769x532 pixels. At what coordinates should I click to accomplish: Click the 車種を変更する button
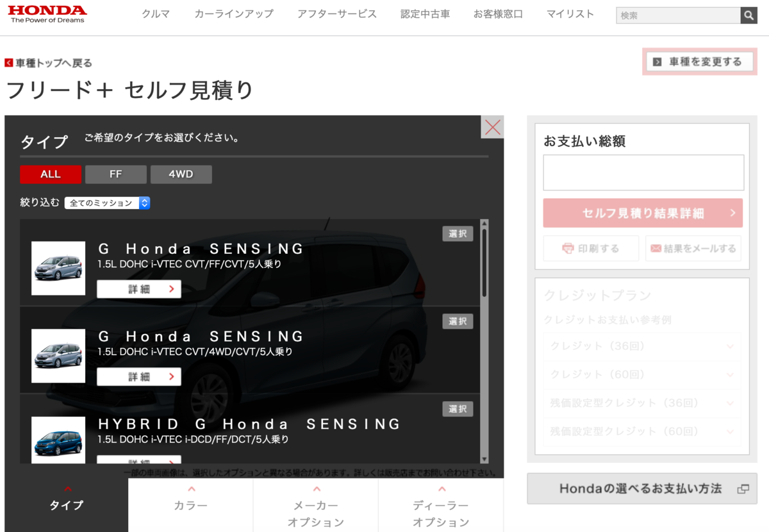click(700, 62)
